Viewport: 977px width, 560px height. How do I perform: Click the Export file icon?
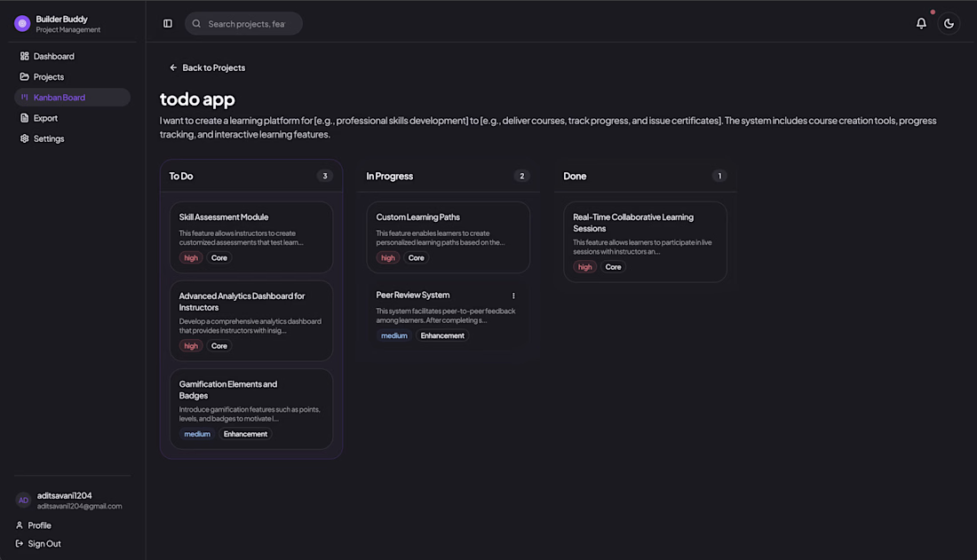tap(25, 118)
